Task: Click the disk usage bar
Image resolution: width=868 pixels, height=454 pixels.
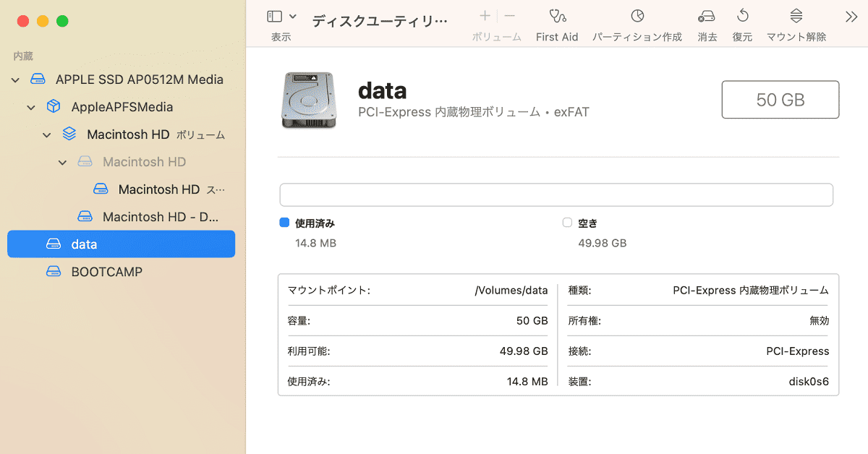Action: click(556, 195)
